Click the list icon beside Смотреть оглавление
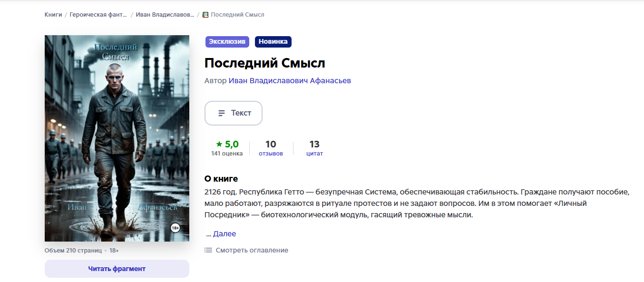Image resolution: width=644 pixels, height=282 pixels. (208, 250)
